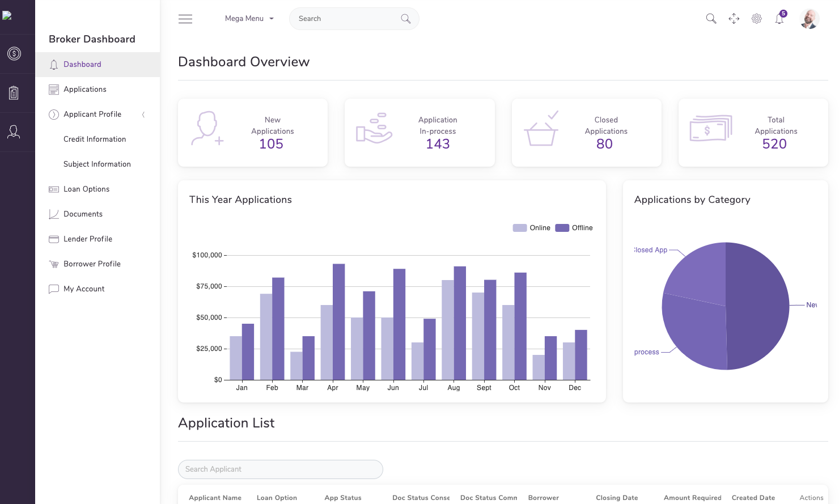Click the magnifier icon near the notifications bell

tap(711, 19)
